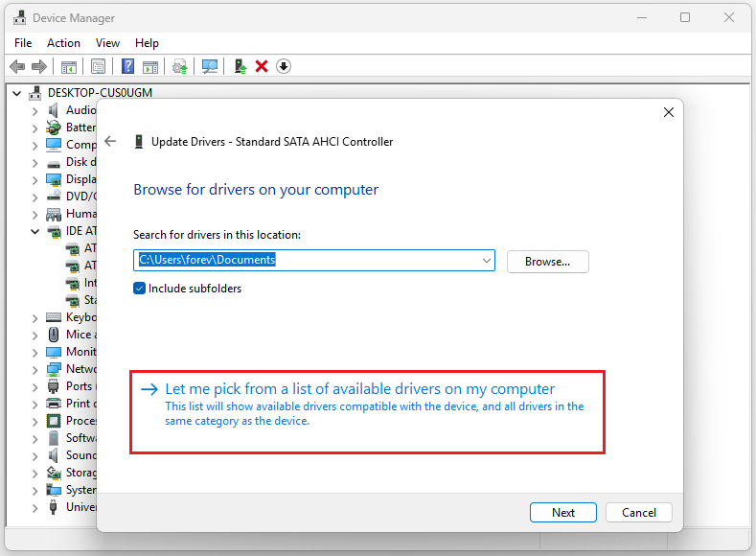Viewport: 756px width, 556px height.
Task: Select the Sound category tree item
Action: click(81, 455)
